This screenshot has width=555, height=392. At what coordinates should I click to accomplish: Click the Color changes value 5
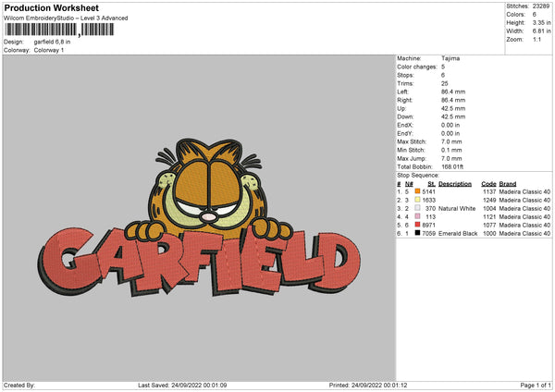point(443,67)
